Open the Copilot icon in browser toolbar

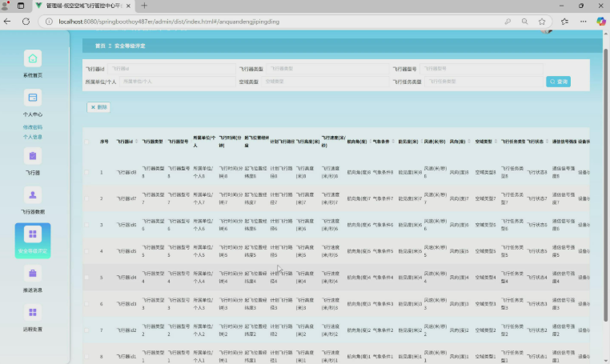[x=601, y=22]
